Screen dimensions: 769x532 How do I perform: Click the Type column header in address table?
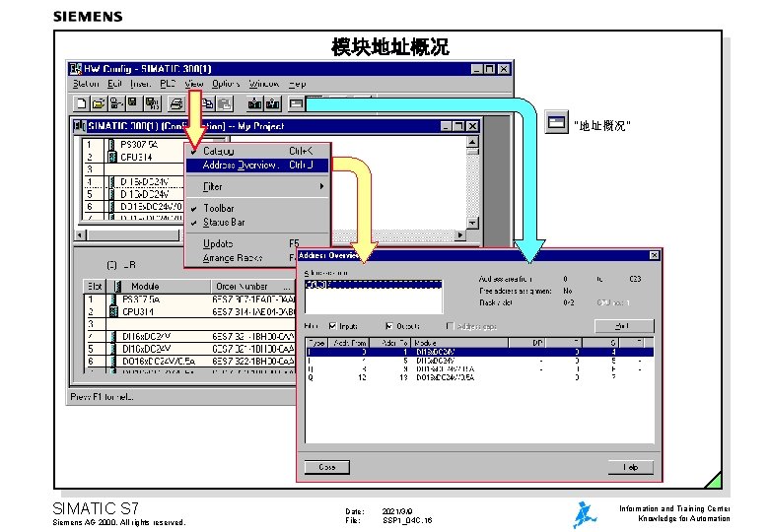pyautogui.click(x=316, y=343)
